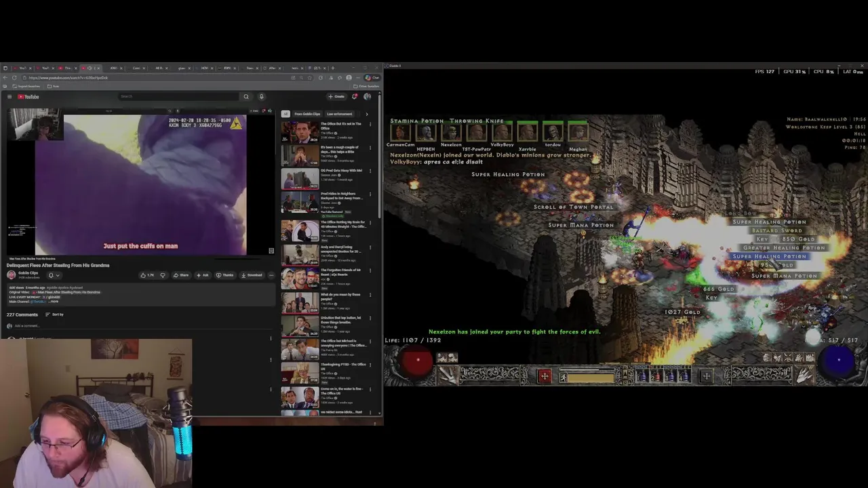Focus the YouTube search field
Image resolution: width=868 pixels, height=488 pixels.
(180, 97)
